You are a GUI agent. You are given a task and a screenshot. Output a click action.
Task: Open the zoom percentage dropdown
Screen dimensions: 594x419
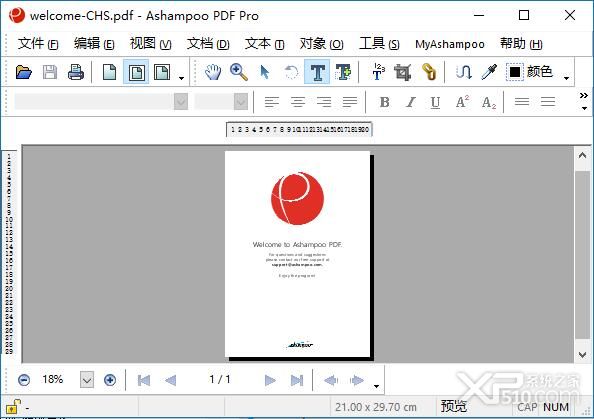point(87,380)
